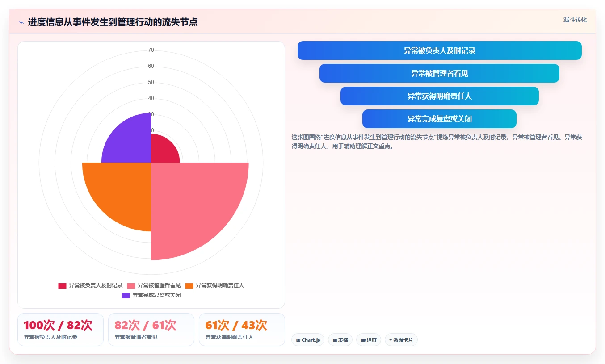Click the axis label 40 on chart
605x364 pixels.
pyautogui.click(x=151, y=98)
